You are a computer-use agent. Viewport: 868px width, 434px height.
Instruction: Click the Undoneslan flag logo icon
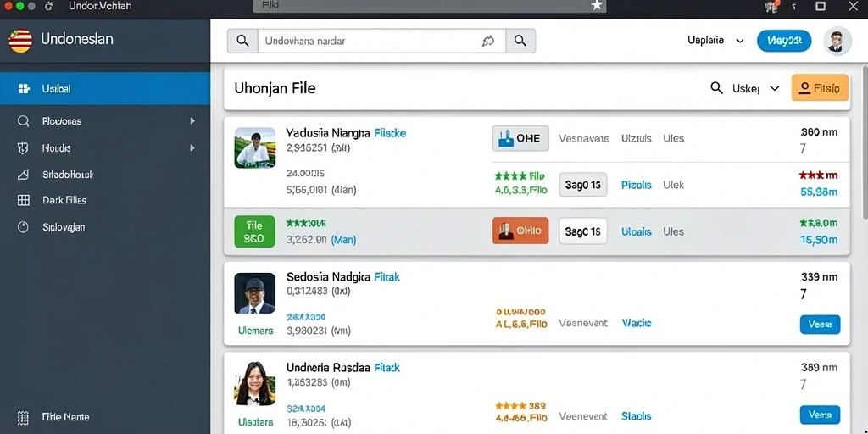20,41
